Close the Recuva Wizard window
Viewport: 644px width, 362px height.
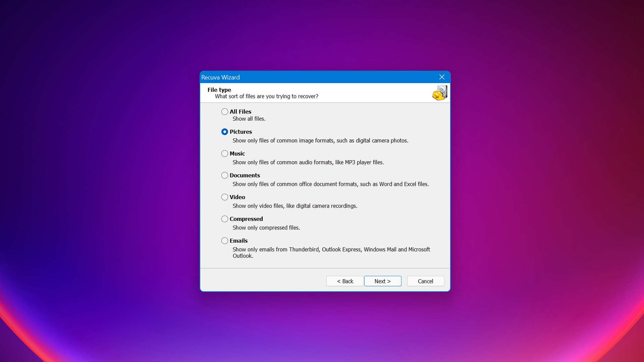coord(442,77)
